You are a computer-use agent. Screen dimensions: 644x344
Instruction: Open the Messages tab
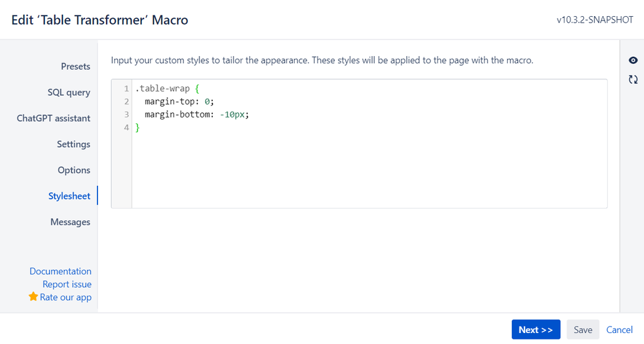70,222
